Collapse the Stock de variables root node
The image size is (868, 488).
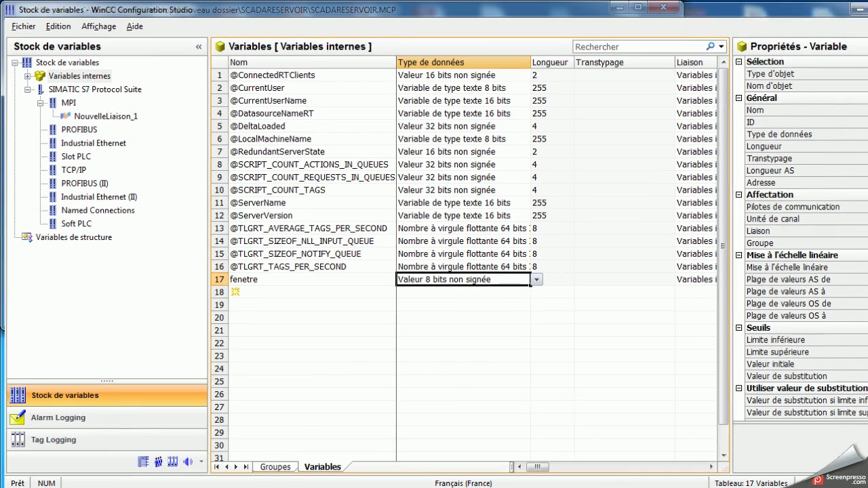pos(15,62)
